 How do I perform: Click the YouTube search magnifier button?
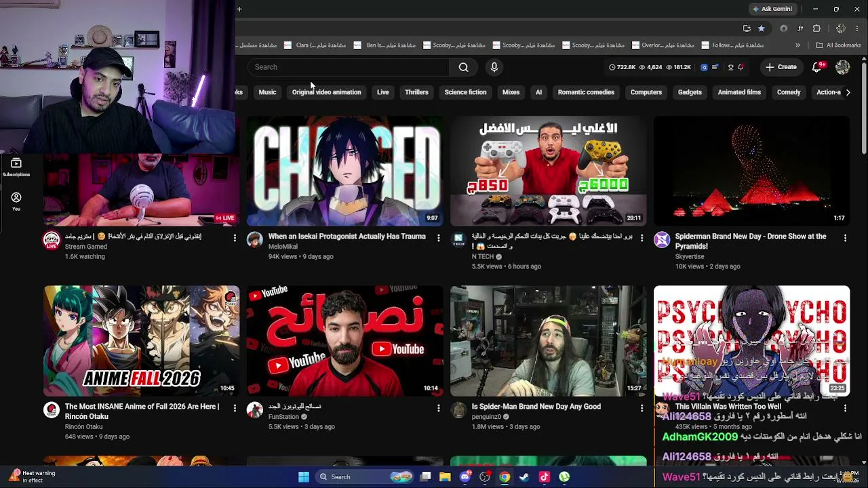463,67
